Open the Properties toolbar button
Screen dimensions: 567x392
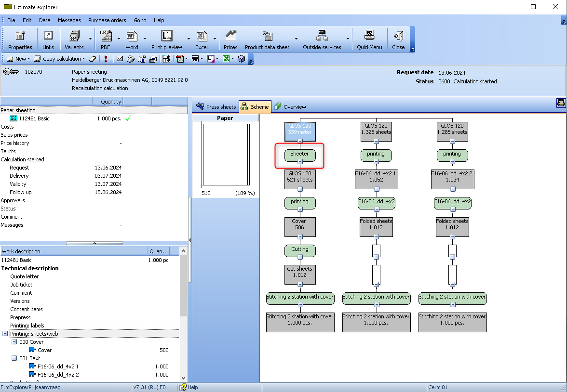click(20, 39)
